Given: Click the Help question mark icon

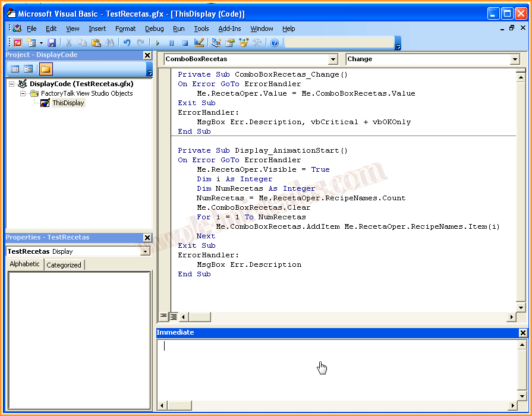Looking at the screenshot, I should (x=275, y=43).
